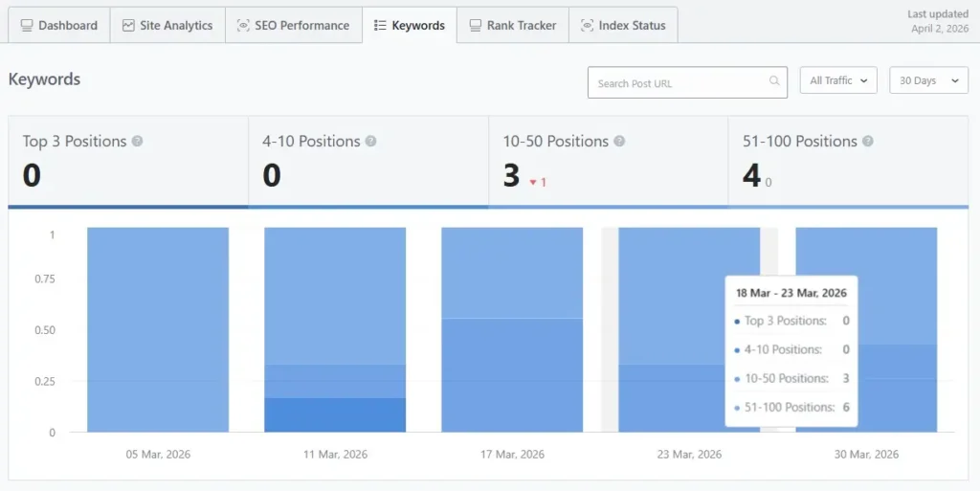Click help icon beside 10-50 Positions
The image size is (980, 491).
619,142
